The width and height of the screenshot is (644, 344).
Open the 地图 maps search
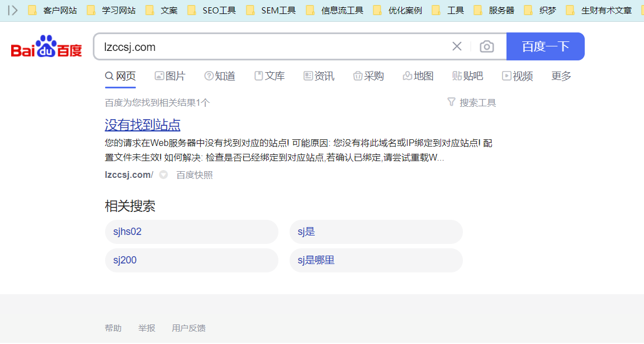(418, 76)
